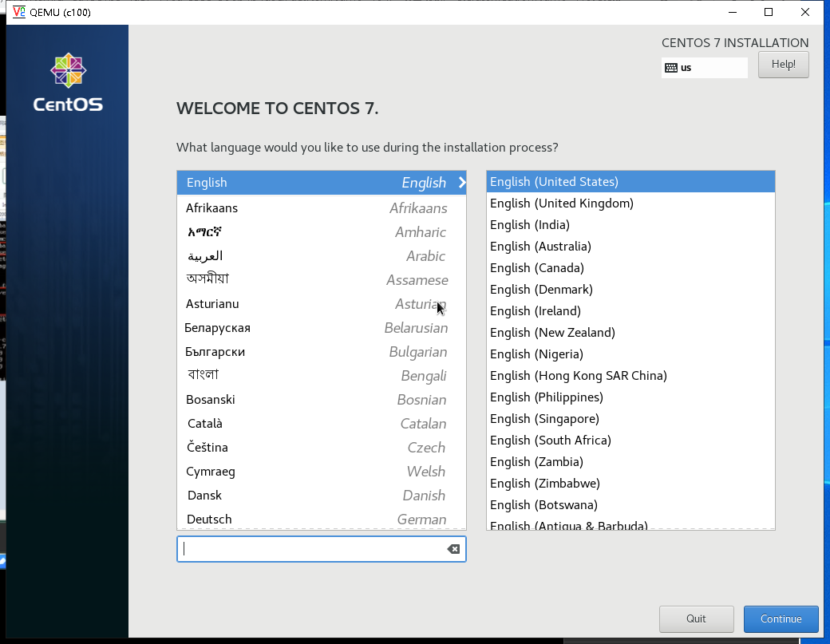Open the Help! button
Image resolution: width=830 pixels, height=644 pixels.
[x=784, y=65]
